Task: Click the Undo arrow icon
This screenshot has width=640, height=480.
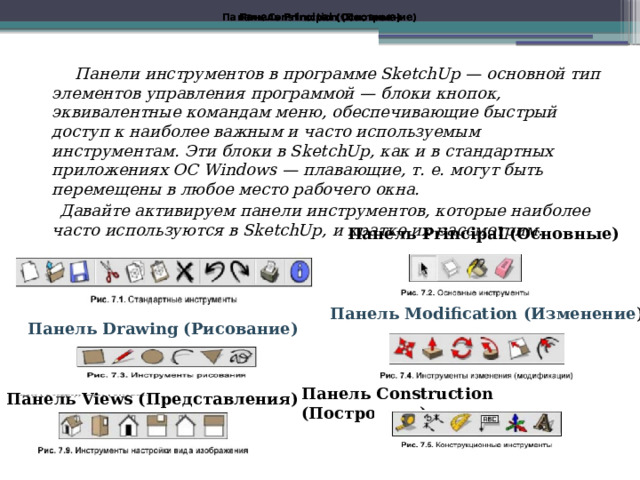Action: 214,272
